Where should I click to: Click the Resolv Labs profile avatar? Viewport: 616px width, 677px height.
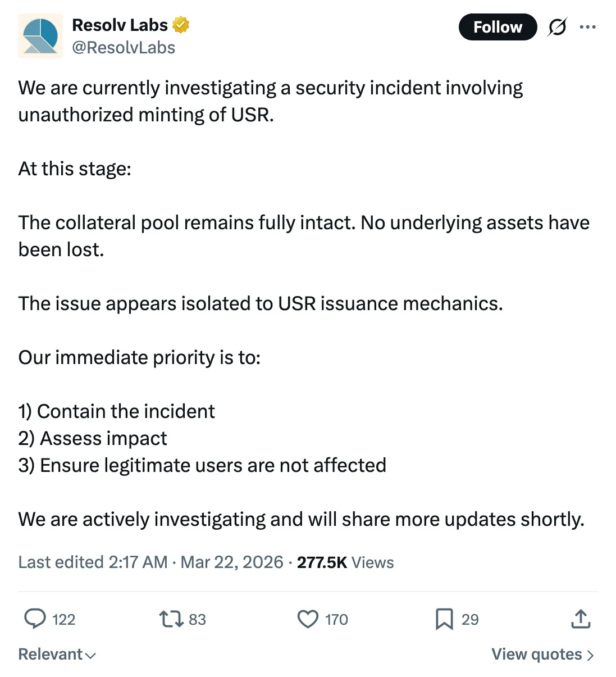pos(40,36)
